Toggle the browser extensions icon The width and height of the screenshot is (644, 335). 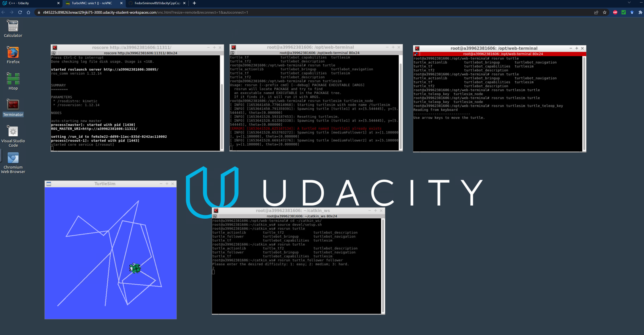(638, 12)
